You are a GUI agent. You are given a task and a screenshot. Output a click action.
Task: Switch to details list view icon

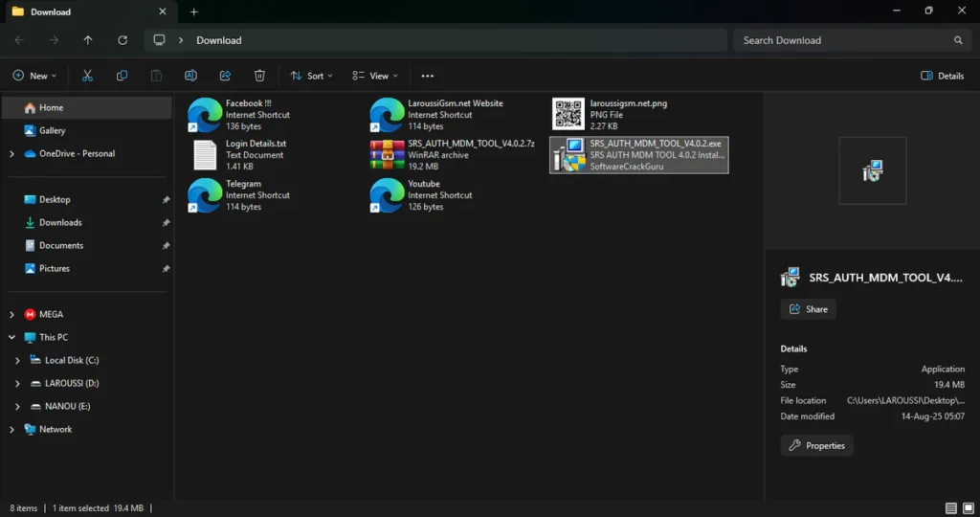coord(950,507)
